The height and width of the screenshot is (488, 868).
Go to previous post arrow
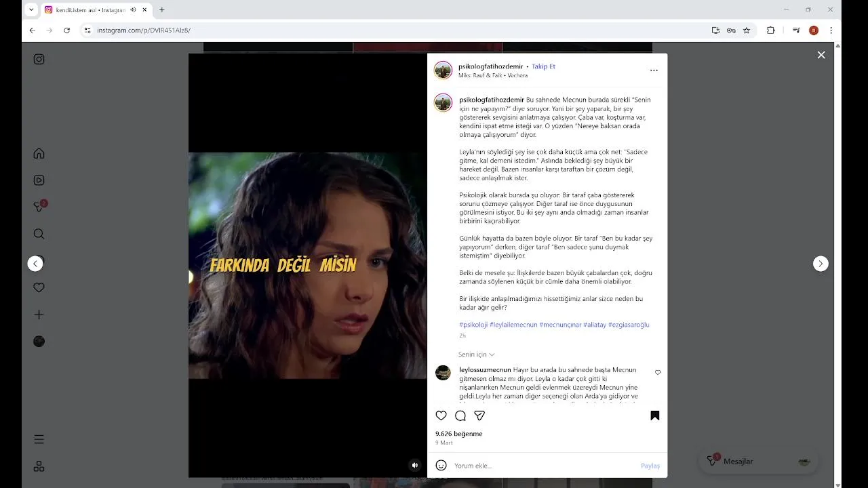35,264
